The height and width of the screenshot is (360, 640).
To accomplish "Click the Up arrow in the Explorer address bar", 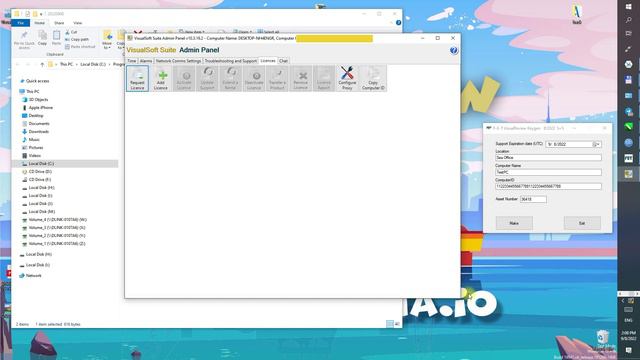I will (42, 64).
